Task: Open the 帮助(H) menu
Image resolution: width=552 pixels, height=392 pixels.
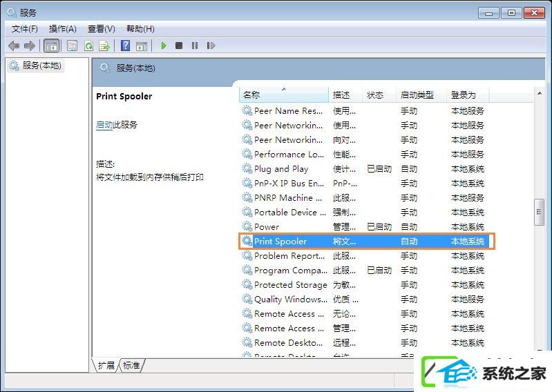Action: pyautogui.click(x=140, y=29)
